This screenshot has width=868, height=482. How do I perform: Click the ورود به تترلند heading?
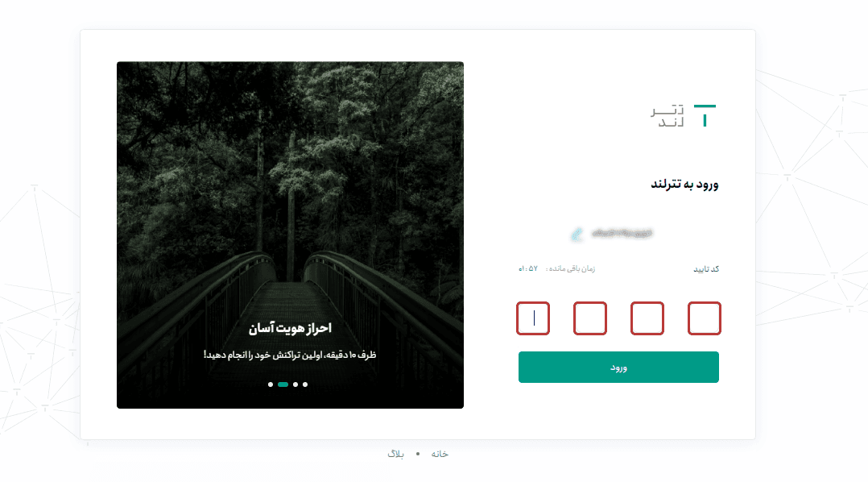point(684,185)
